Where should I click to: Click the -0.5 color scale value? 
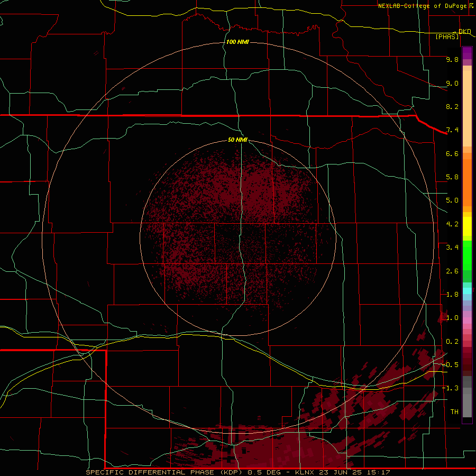coord(451,365)
